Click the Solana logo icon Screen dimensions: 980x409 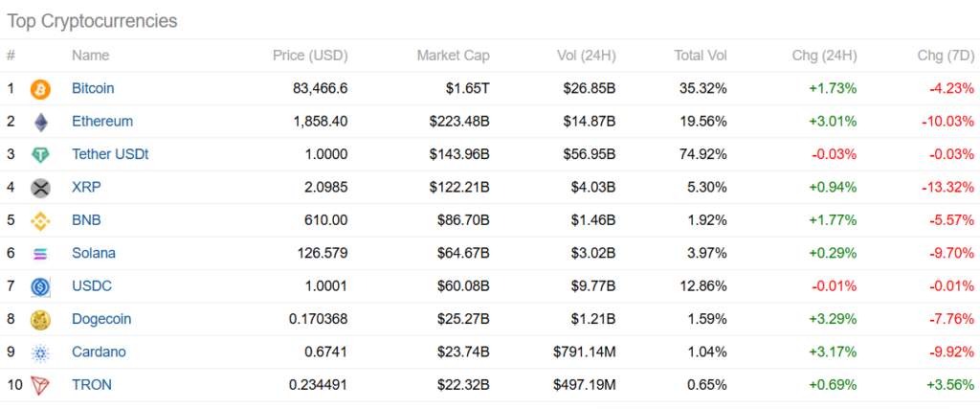click(x=40, y=254)
